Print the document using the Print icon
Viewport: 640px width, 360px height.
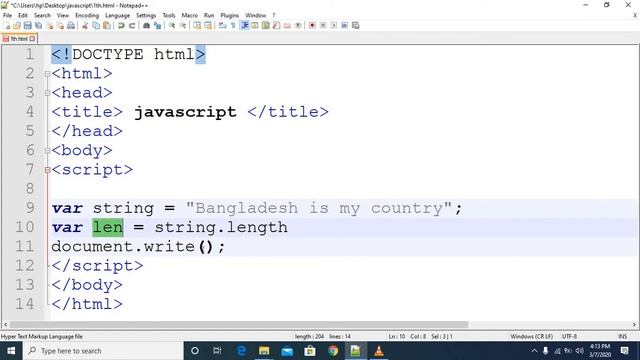pyautogui.click(x=71, y=26)
